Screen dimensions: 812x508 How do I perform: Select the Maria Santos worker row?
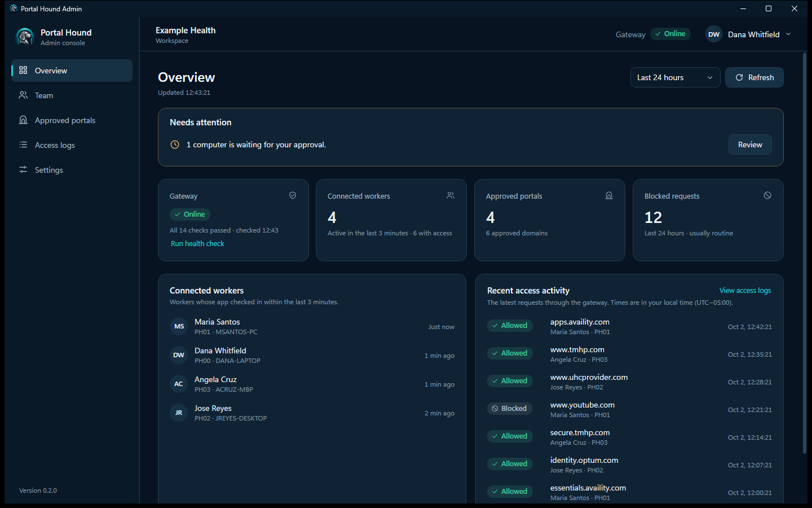click(312, 326)
